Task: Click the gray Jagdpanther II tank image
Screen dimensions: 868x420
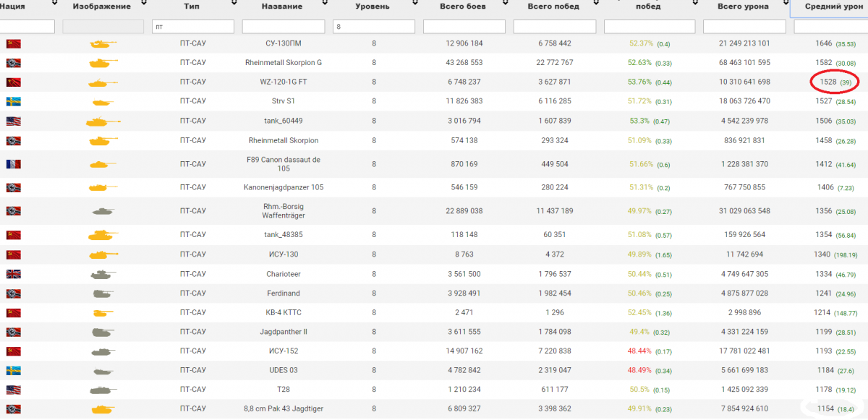Action: click(x=103, y=332)
